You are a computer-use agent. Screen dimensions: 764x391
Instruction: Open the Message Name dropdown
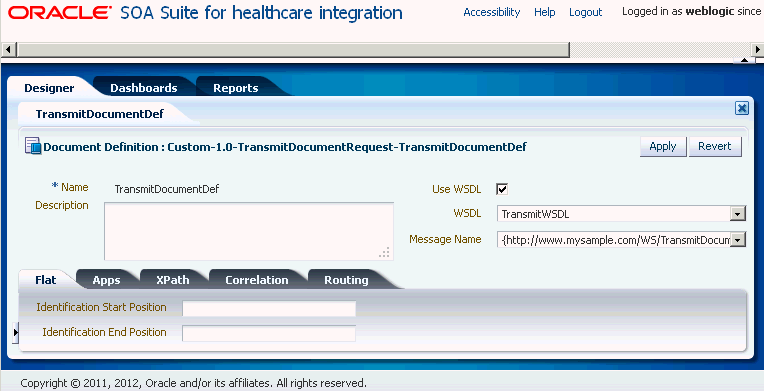point(738,240)
